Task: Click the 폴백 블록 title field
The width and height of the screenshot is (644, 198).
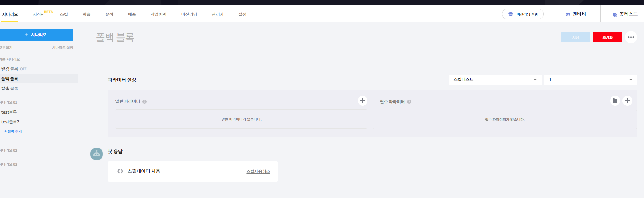Action: [x=115, y=37]
